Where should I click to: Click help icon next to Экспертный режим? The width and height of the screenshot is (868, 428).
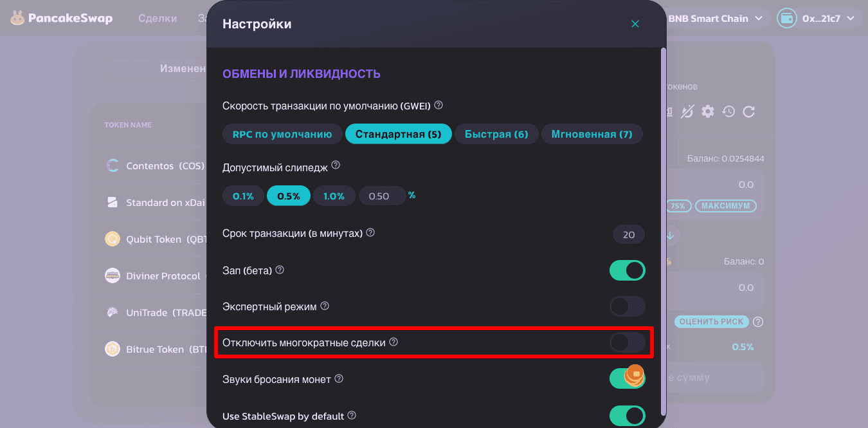point(325,306)
